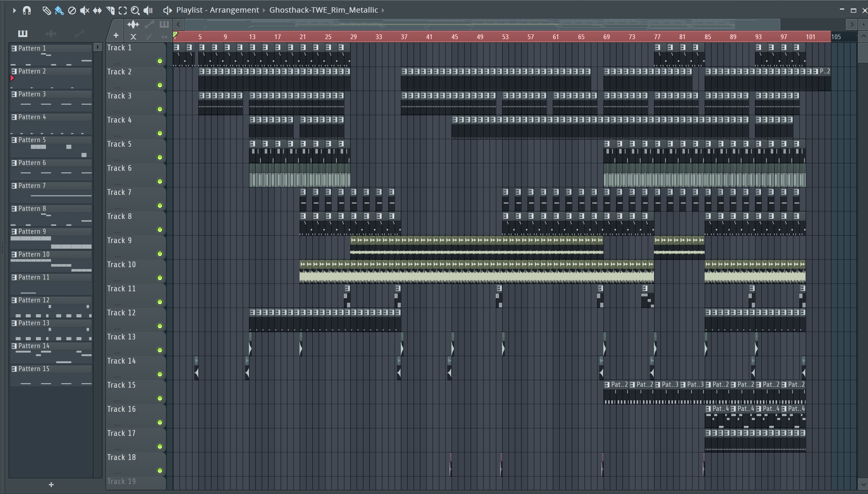Viewport: 868px width, 494px height.
Task: Choose the Select marquee tool
Action: 123,11
